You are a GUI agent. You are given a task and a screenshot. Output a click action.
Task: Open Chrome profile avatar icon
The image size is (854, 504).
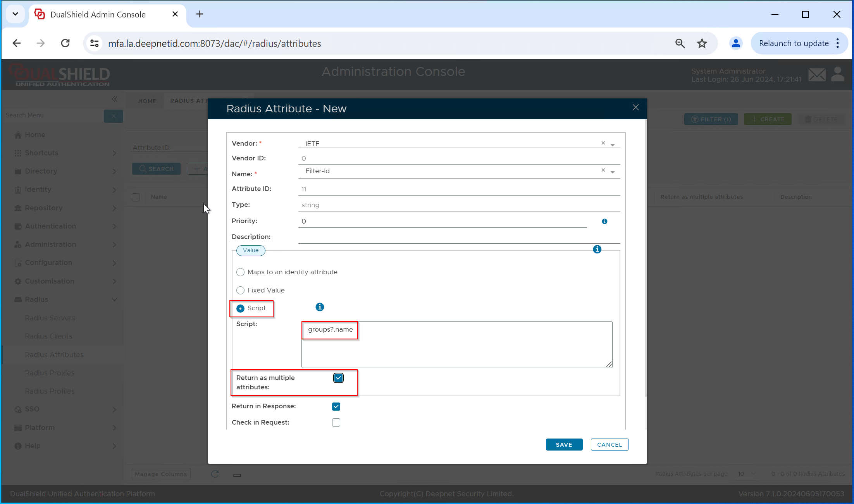(735, 43)
